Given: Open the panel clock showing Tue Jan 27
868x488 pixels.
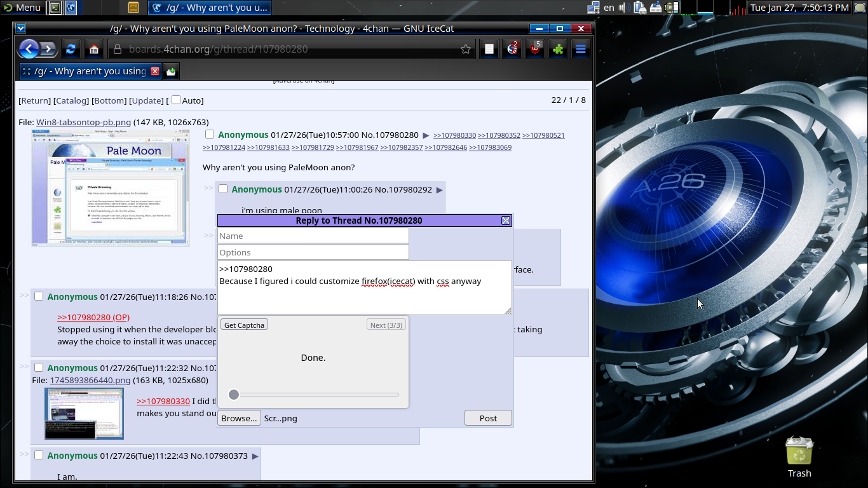Looking at the screenshot, I should (799, 8).
